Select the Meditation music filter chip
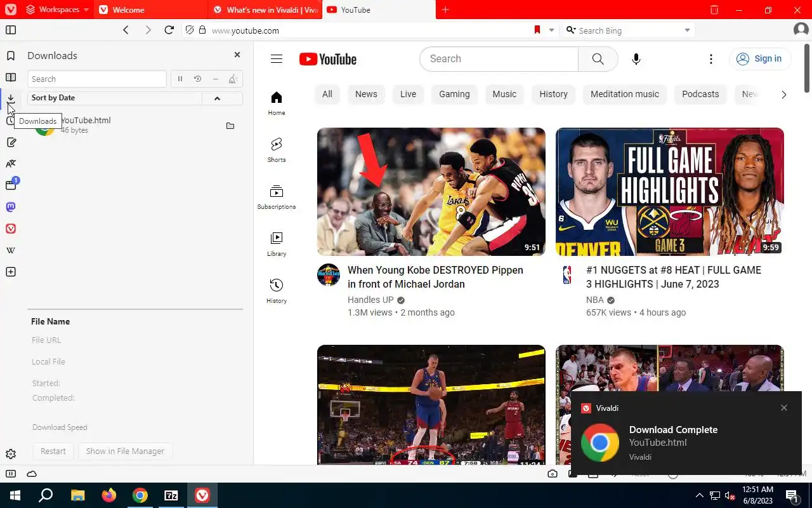The height and width of the screenshot is (508, 812). (625, 94)
